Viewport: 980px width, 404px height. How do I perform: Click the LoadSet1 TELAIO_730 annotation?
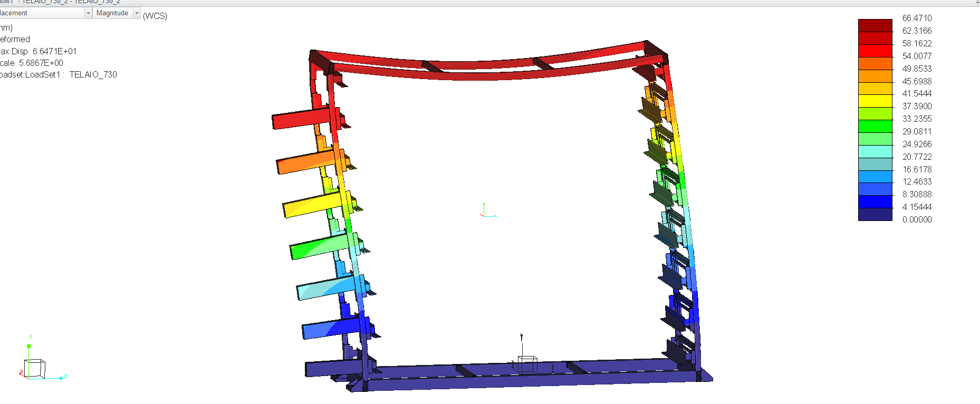click(58, 74)
